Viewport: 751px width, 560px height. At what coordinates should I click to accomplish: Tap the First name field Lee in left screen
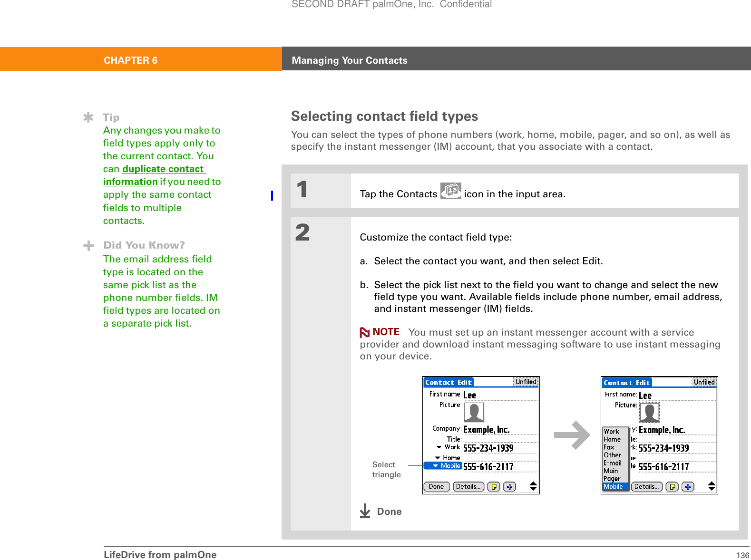click(500, 395)
